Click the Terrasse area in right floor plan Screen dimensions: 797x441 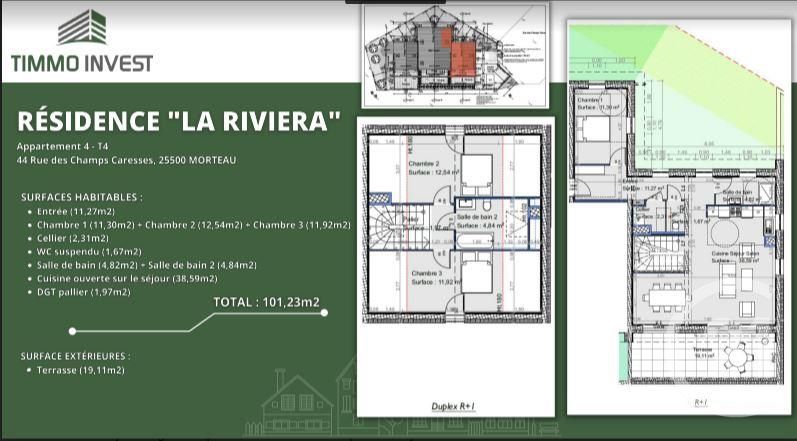703,355
